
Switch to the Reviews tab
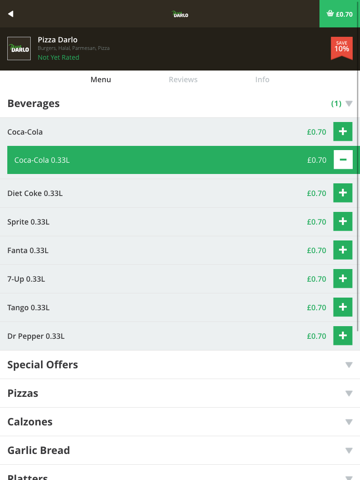183,80
